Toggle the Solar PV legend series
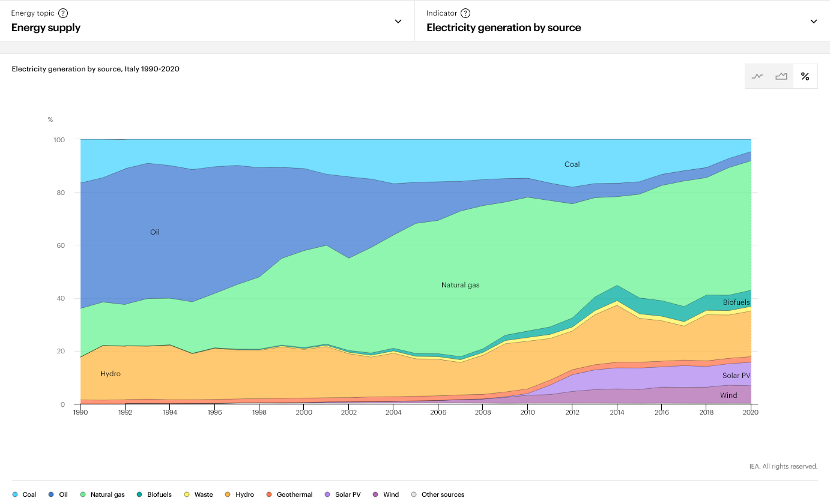 343,494
